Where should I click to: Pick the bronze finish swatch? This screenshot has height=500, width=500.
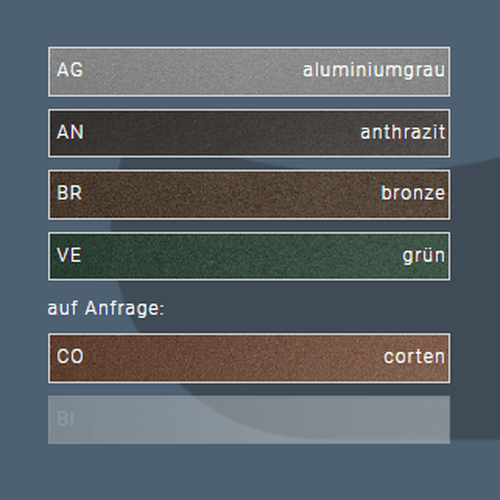coord(249,195)
